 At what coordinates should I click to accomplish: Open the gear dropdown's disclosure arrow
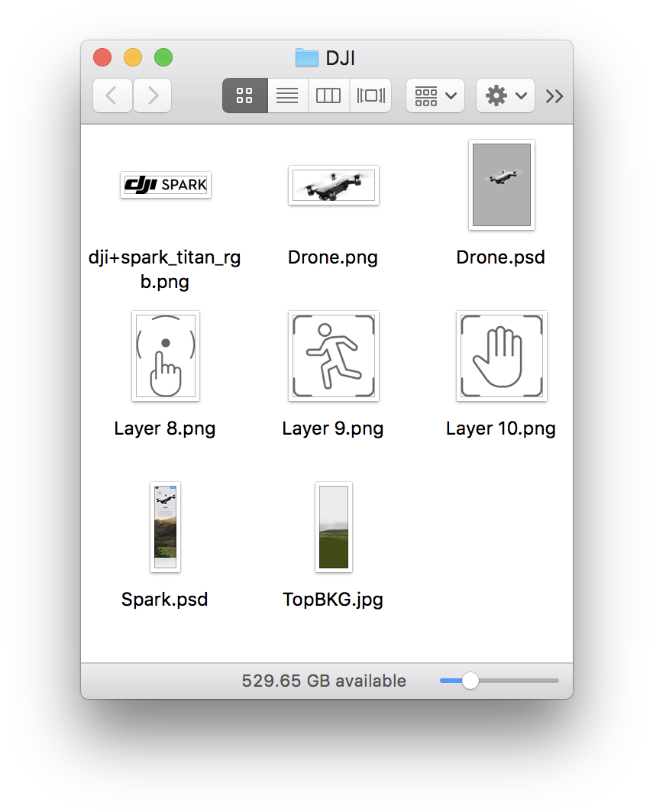pos(519,95)
